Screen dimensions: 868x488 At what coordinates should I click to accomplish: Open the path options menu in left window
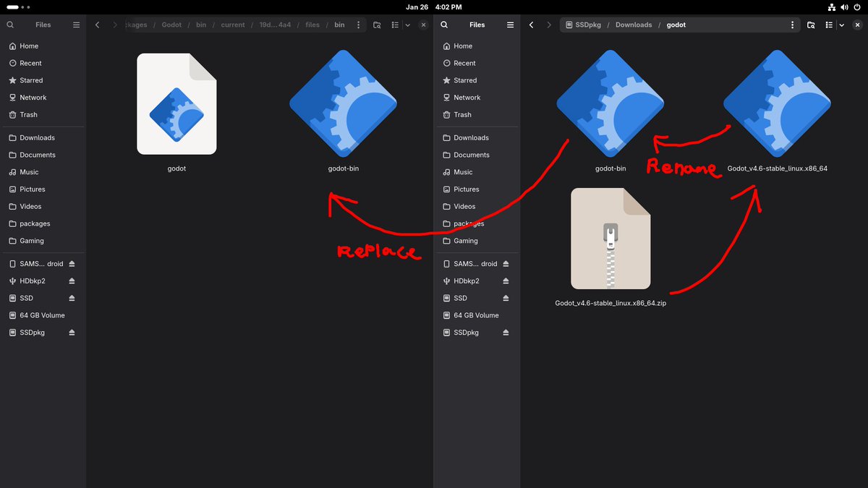[x=359, y=25]
